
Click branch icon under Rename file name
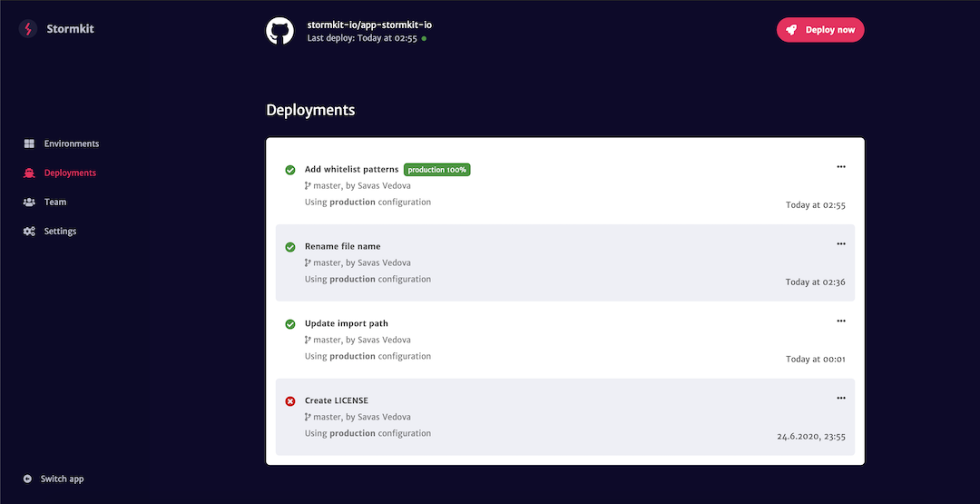coord(308,262)
